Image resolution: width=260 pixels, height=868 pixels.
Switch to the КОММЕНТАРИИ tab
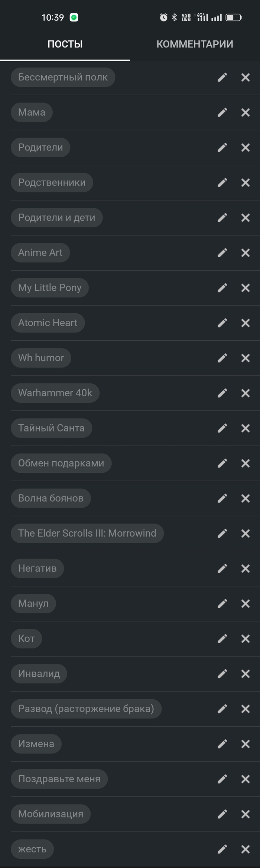[195, 44]
